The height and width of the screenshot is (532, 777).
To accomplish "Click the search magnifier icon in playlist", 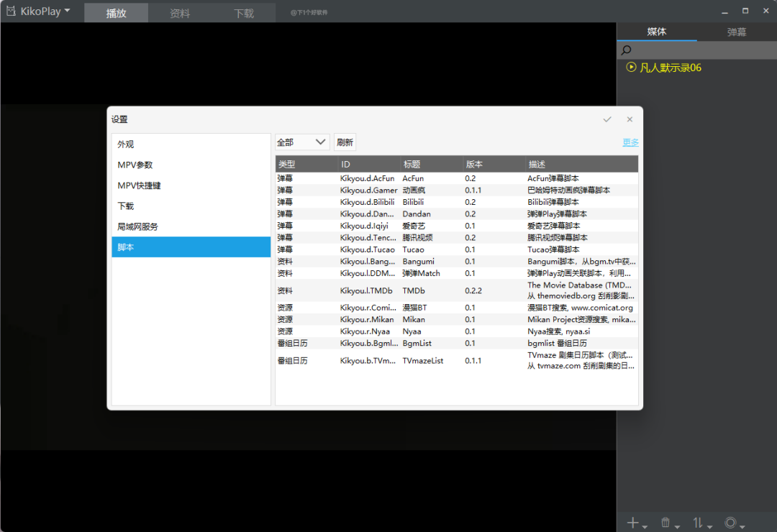I will [626, 50].
